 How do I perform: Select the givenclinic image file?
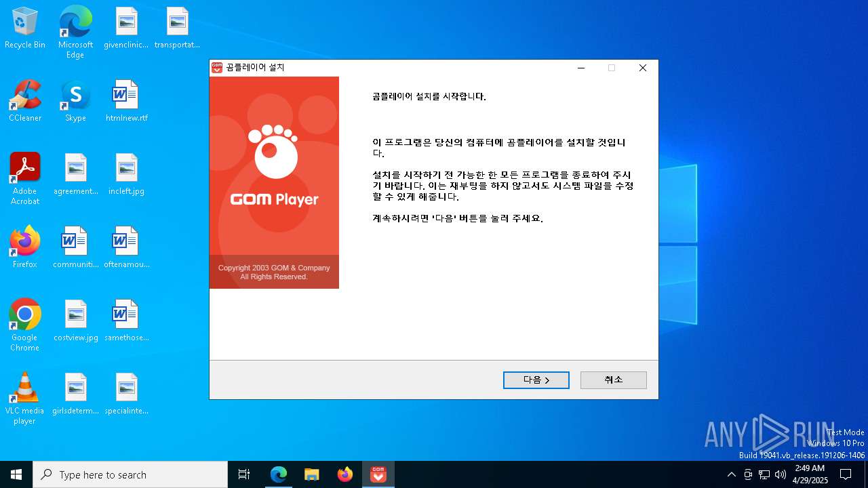pos(126,28)
